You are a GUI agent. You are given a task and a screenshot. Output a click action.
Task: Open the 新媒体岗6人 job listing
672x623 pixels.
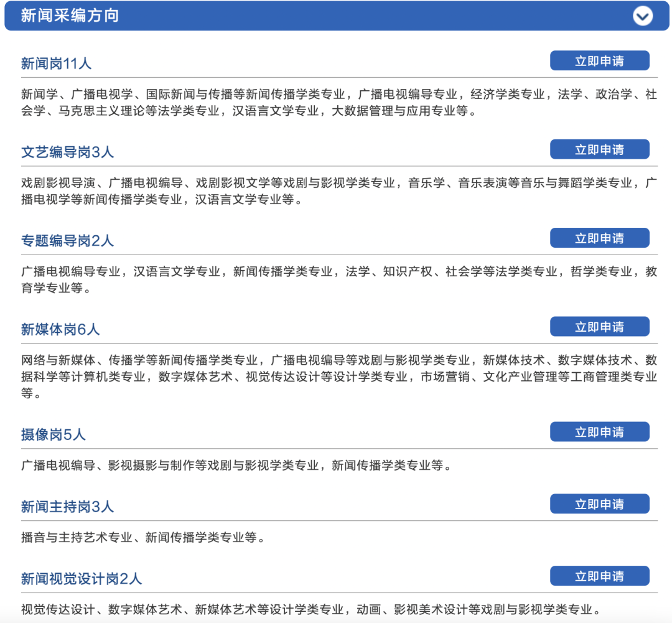[58, 329]
